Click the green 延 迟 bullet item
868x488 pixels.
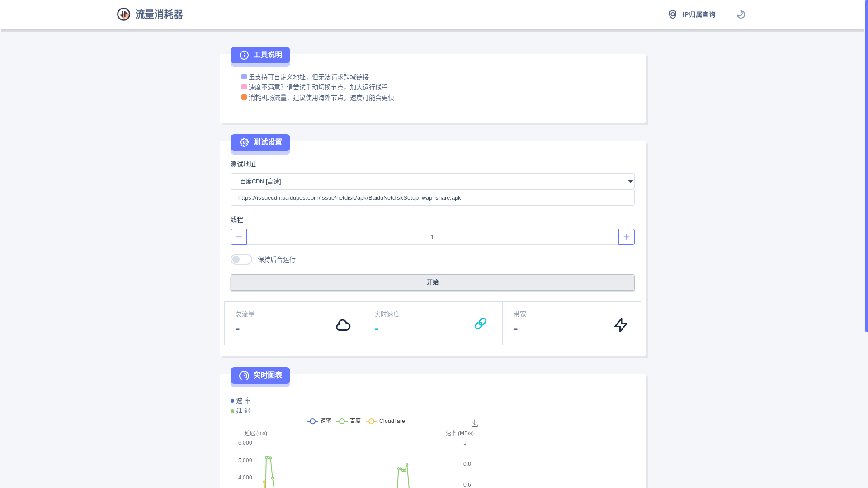click(241, 411)
